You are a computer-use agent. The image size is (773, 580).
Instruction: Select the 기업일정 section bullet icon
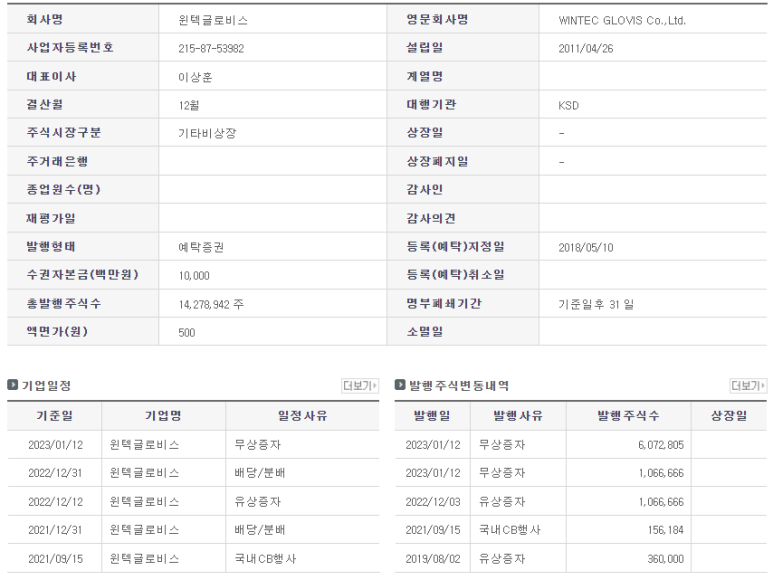[12, 385]
